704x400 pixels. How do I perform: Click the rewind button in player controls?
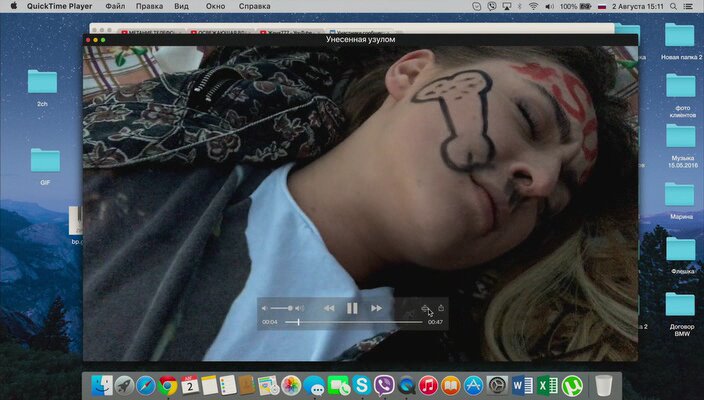pos(328,308)
